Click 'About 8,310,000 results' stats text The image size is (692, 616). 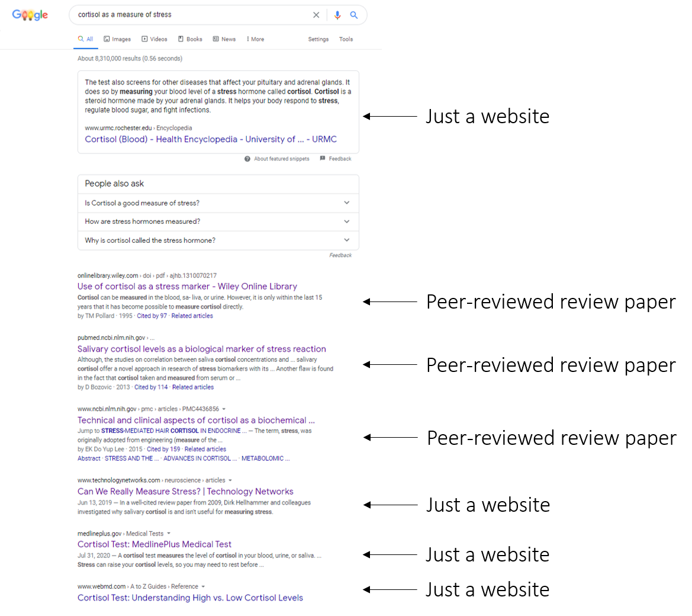point(130,59)
